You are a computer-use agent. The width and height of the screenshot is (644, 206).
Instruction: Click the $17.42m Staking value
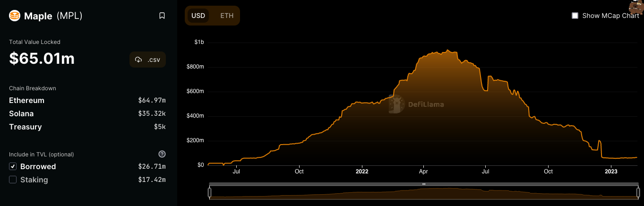point(152,180)
